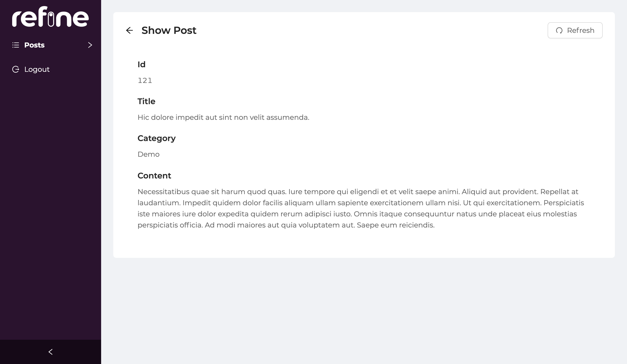Click the Content field label
This screenshot has height=364, width=627.
154,176
